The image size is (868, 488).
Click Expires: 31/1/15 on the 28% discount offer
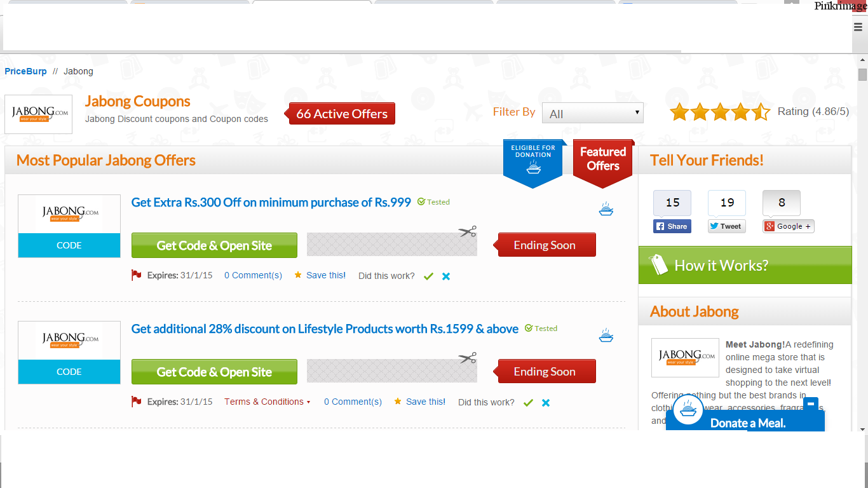coord(180,402)
